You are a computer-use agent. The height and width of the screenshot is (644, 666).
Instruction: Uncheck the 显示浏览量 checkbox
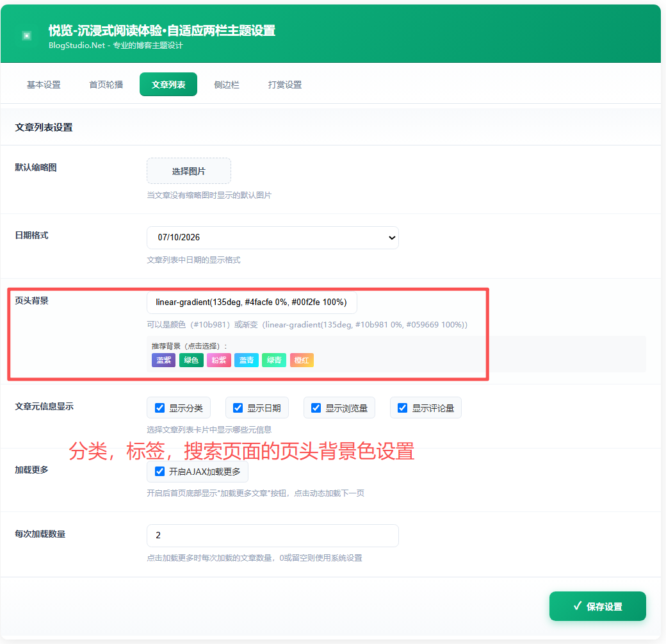point(316,408)
